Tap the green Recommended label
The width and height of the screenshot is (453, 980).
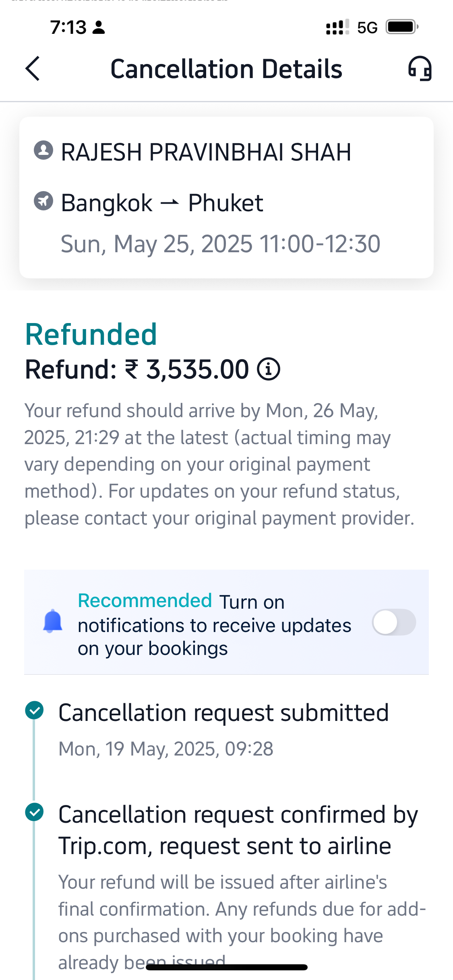(145, 601)
